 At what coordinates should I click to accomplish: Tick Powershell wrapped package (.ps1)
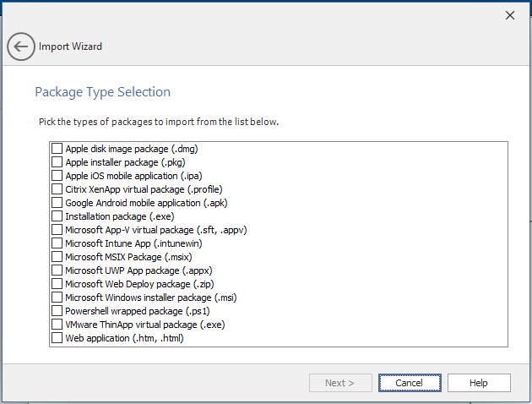57,311
